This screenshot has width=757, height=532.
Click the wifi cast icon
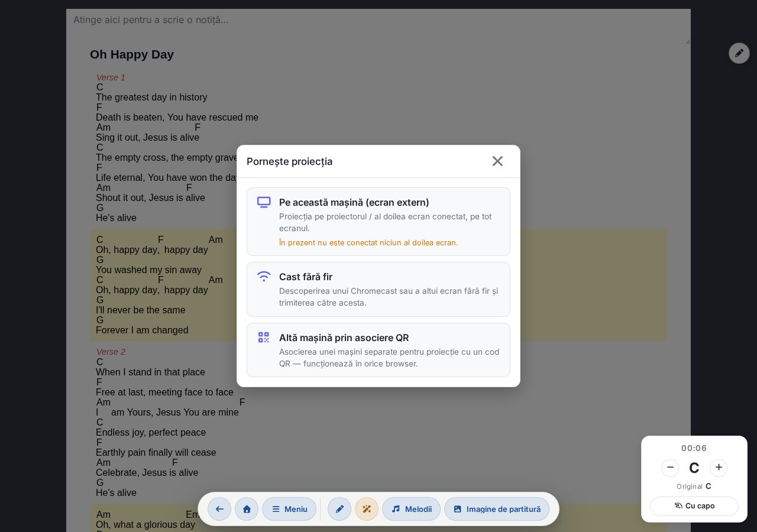point(264,276)
